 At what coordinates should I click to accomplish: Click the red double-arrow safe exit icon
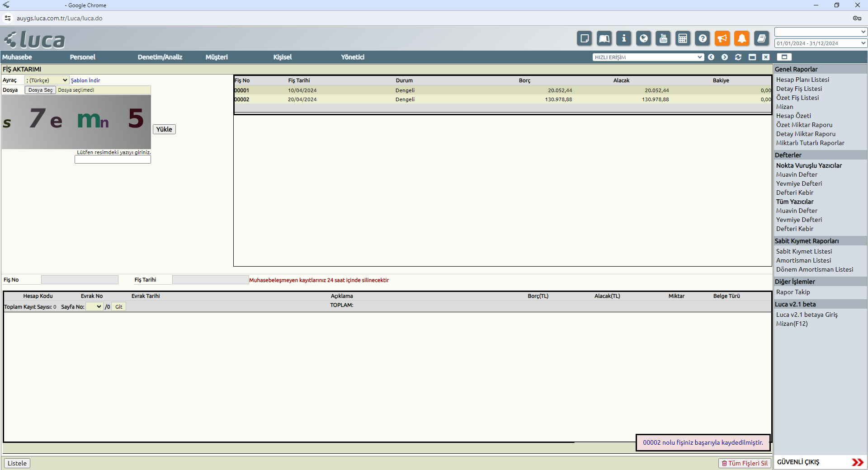[x=857, y=462]
